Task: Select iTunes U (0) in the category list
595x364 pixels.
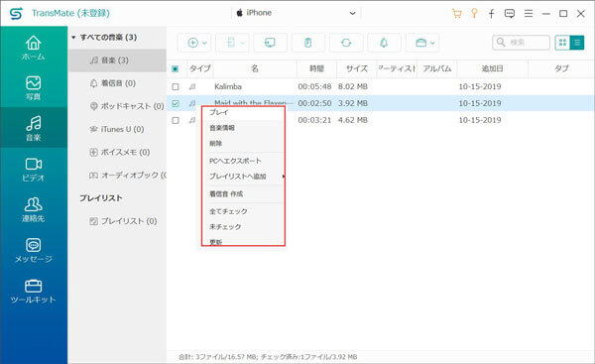Action: coord(117,129)
